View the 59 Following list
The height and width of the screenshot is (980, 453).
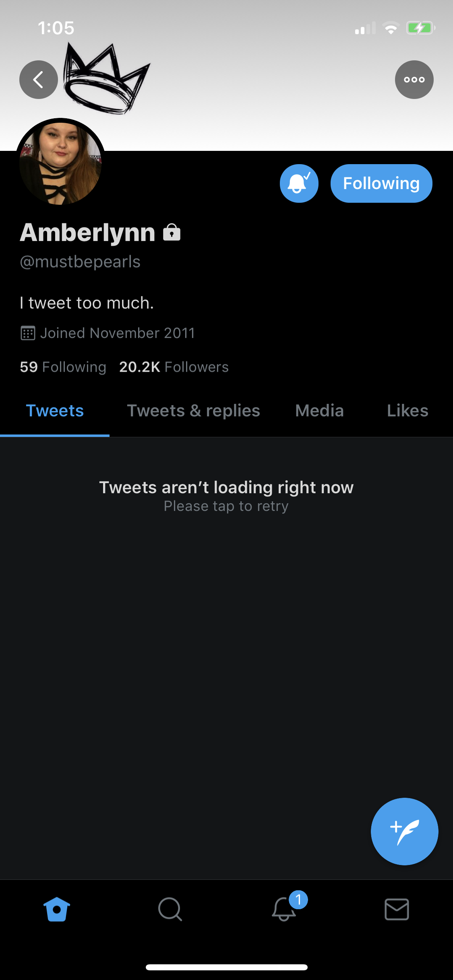tap(63, 367)
